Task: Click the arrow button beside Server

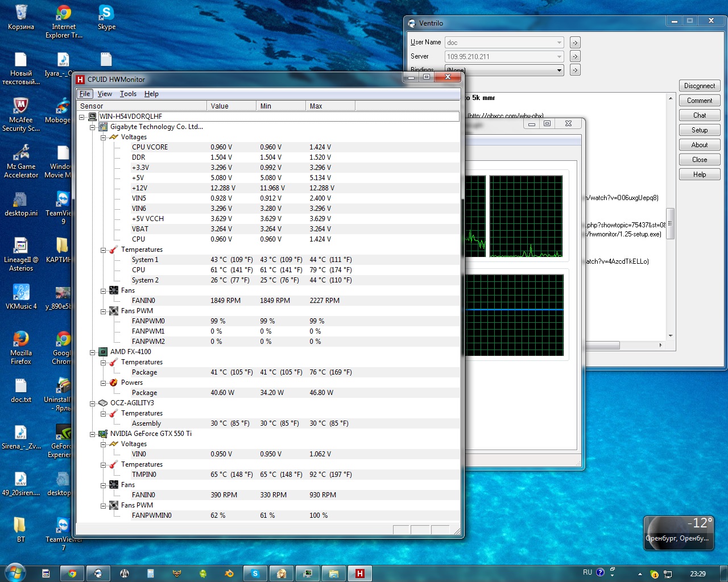Action: [x=575, y=56]
